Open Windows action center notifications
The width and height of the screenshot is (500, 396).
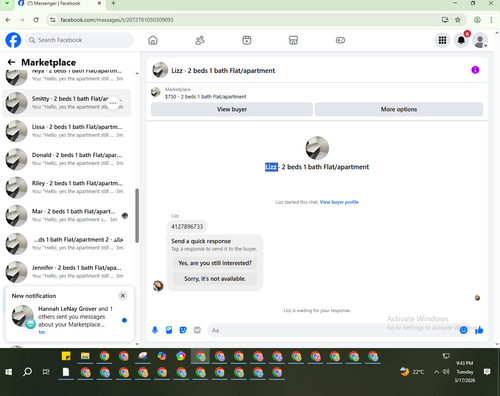click(x=487, y=372)
